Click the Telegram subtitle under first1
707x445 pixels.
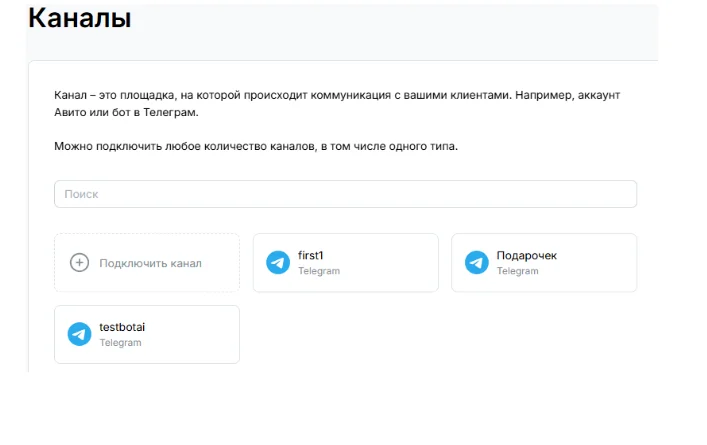tap(318, 271)
